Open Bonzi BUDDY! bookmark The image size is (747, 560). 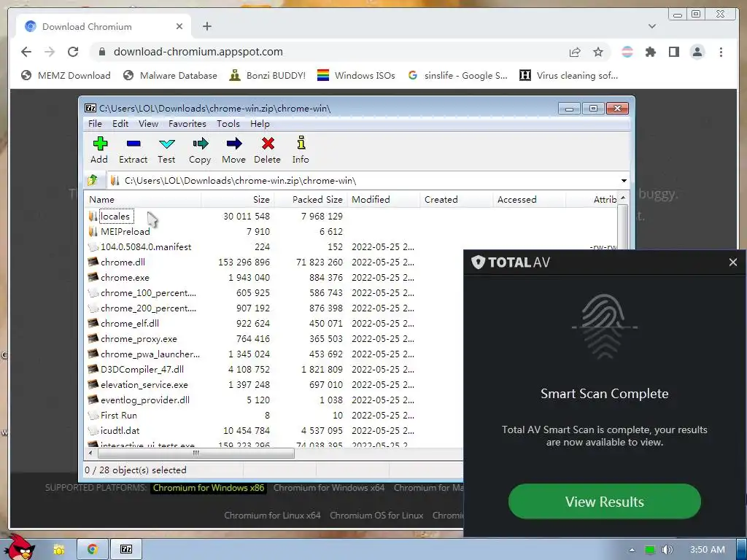coord(267,76)
